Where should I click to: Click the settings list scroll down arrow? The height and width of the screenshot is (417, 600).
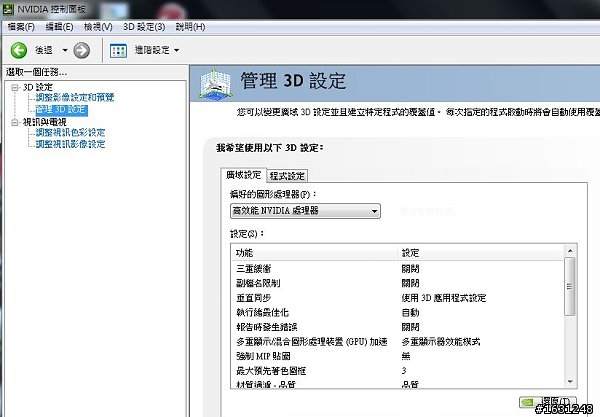[x=570, y=381]
